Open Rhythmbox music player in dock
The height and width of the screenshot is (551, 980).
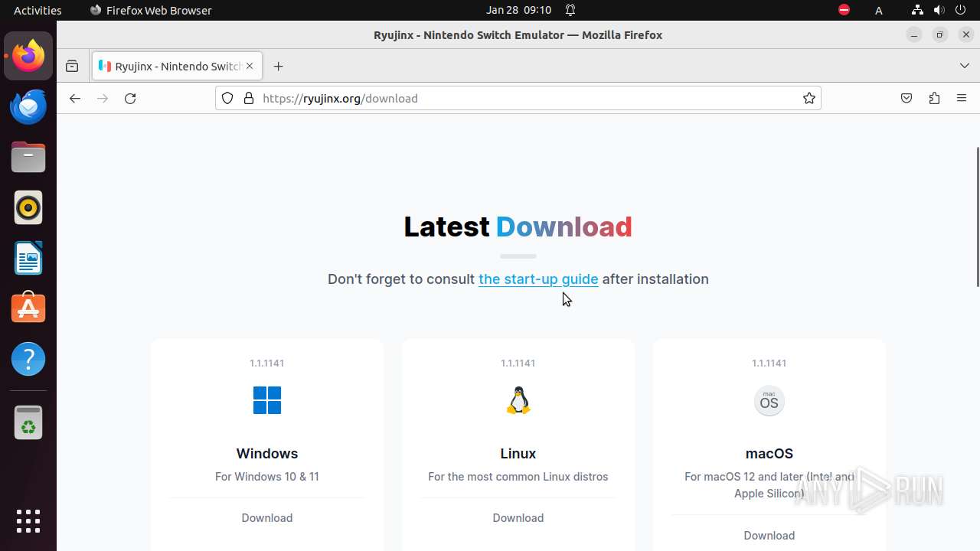28,207
